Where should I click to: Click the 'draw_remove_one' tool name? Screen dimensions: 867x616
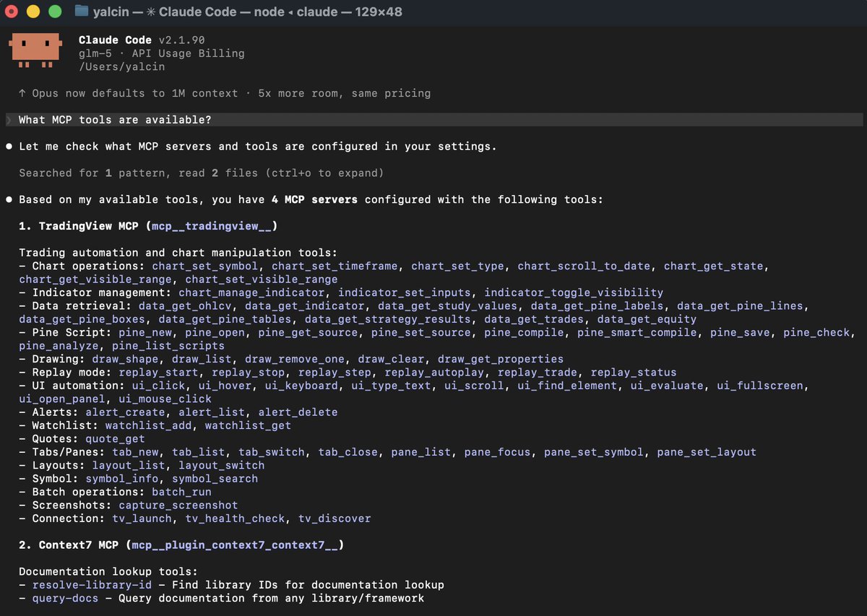295,359
